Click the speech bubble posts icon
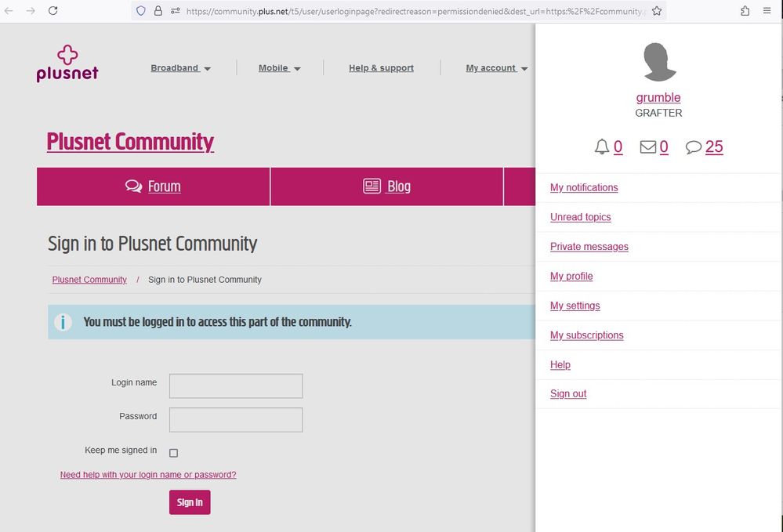This screenshot has height=532, width=783. click(x=694, y=147)
